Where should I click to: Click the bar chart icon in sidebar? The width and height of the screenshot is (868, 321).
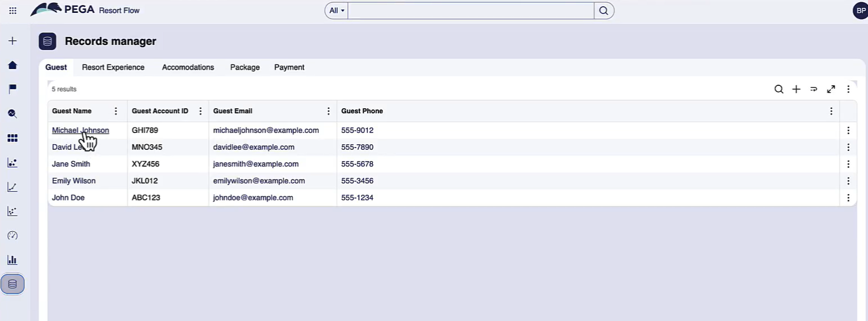12,260
